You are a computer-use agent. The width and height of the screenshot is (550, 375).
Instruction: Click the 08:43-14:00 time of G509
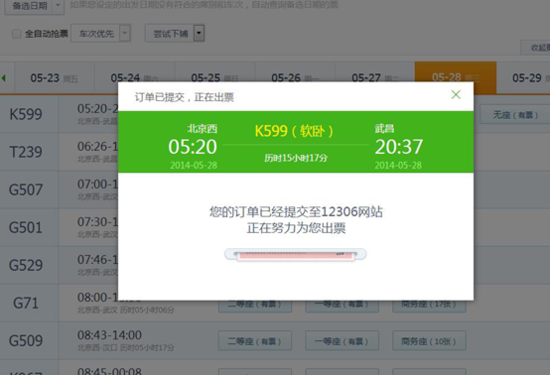point(109,335)
